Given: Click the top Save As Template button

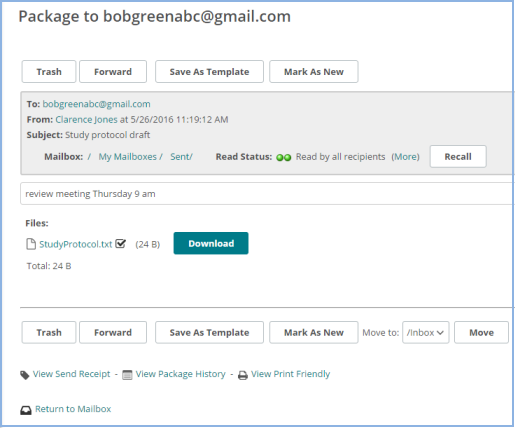Looking at the screenshot, I should coord(209,72).
